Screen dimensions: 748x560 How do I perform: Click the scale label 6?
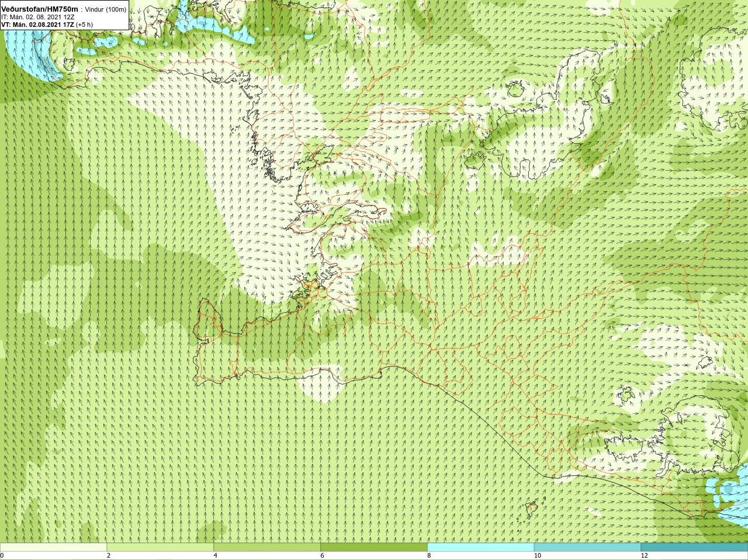(x=322, y=555)
